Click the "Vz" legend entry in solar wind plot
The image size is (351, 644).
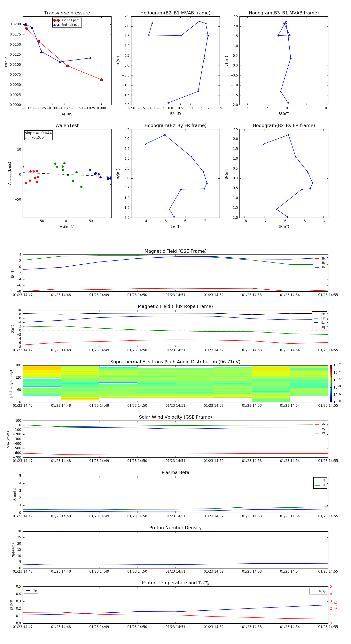click(x=320, y=433)
